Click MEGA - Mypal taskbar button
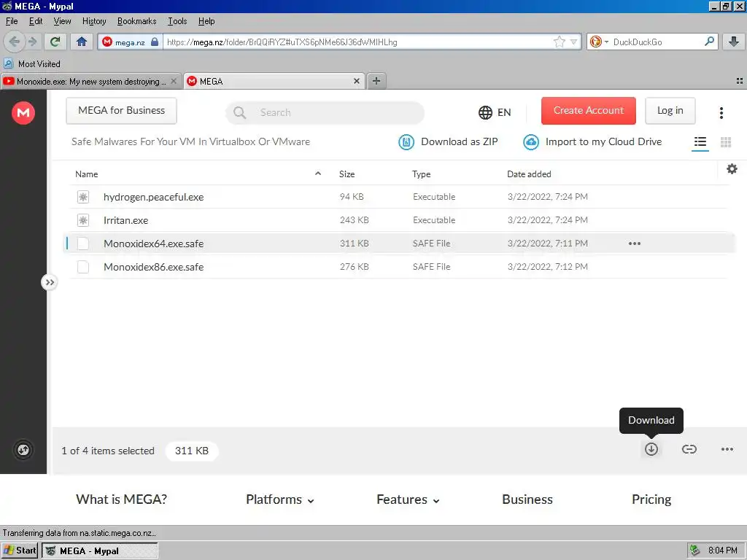This screenshot has height=560, width=747. pos(100,551)
